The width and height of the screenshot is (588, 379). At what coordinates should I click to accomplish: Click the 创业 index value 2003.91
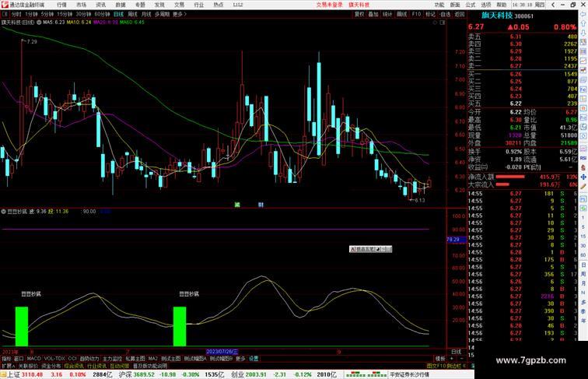click(x=256, y=374)
